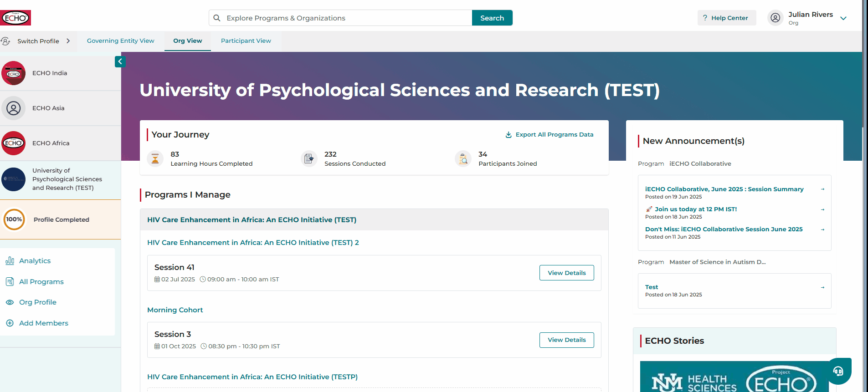Viewport: 868px width, 392px height.
Task: Click the Project ECHO logo
Action: pos(15,18)
